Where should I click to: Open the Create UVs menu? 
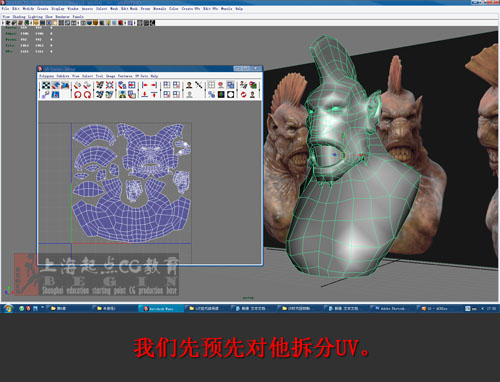191,9
